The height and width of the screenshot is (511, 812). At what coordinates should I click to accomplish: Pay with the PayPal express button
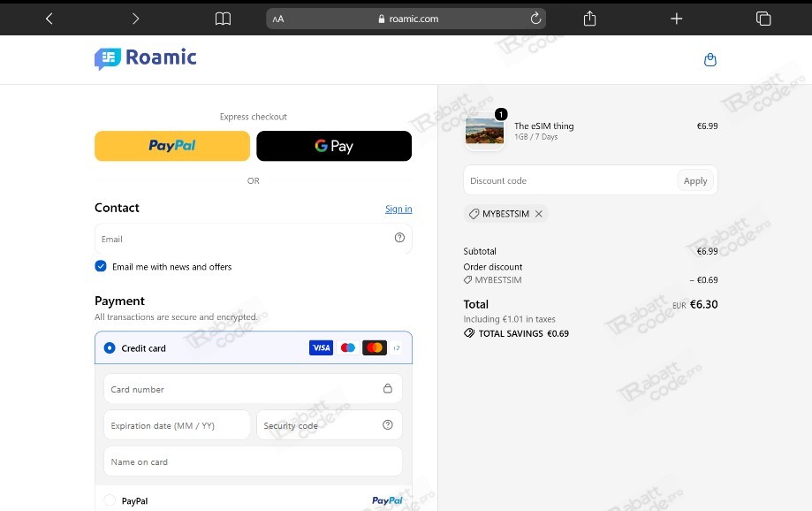(x=172, y=146)
